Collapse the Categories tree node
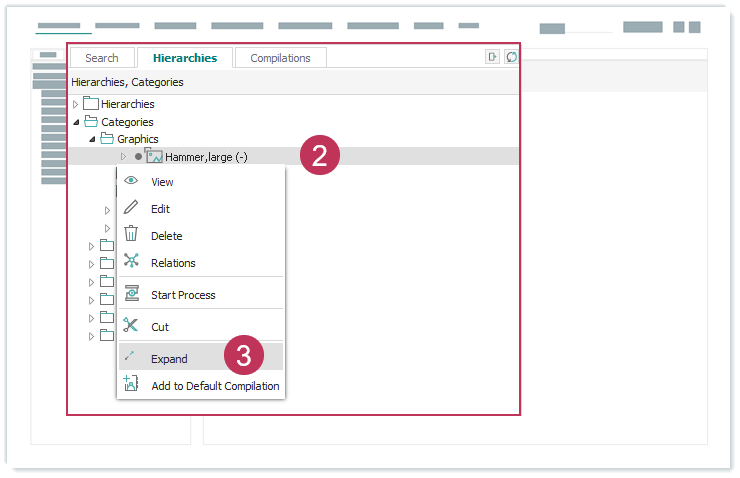 point(75,122)
